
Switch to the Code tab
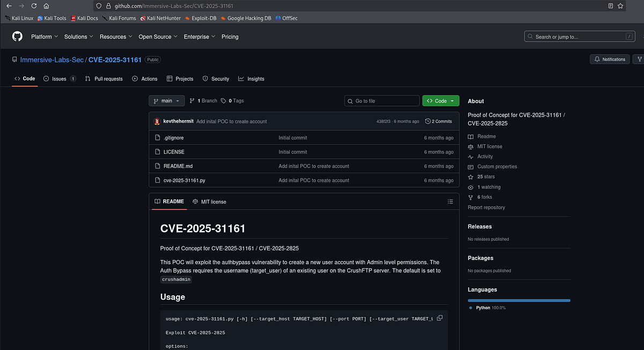coord(25,78)
